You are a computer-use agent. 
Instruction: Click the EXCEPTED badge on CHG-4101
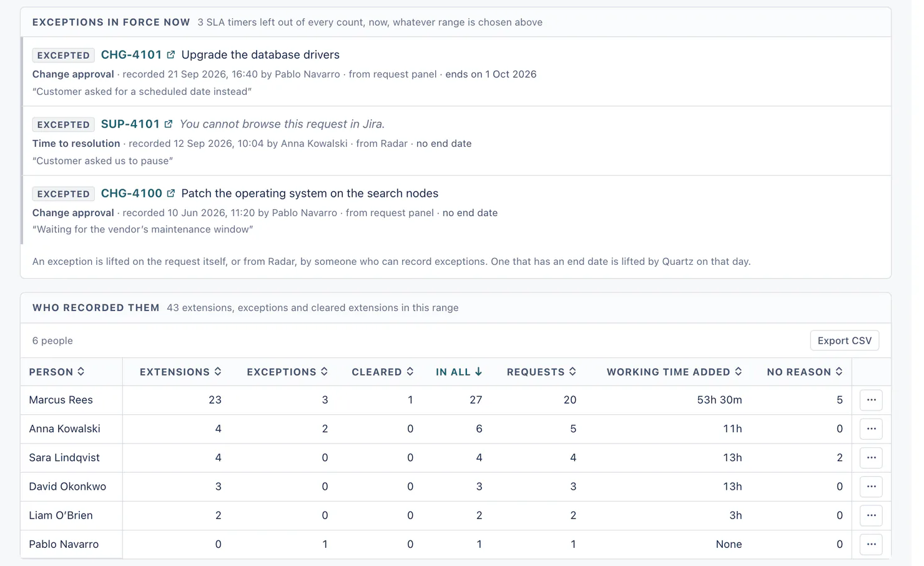[x=64, y=55]
